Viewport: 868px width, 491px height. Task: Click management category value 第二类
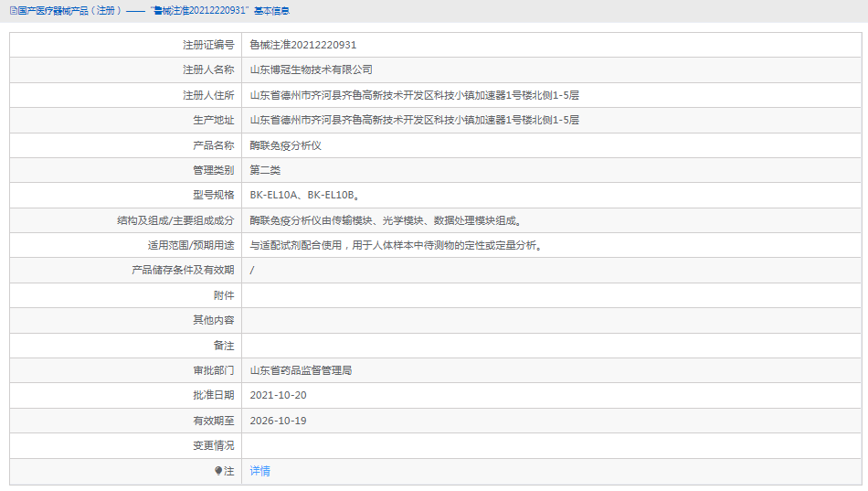(x=265, y=170)
